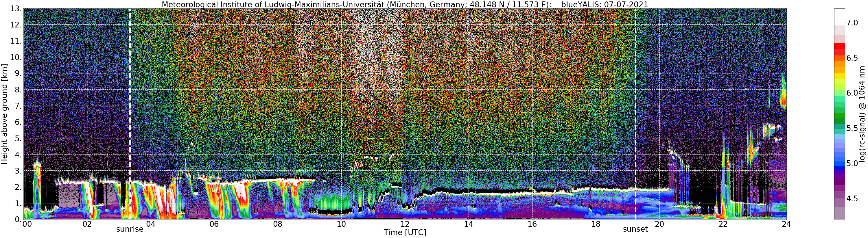
Task: Click the 'Height above ground [km]' axis label
Action: point(4,114)
